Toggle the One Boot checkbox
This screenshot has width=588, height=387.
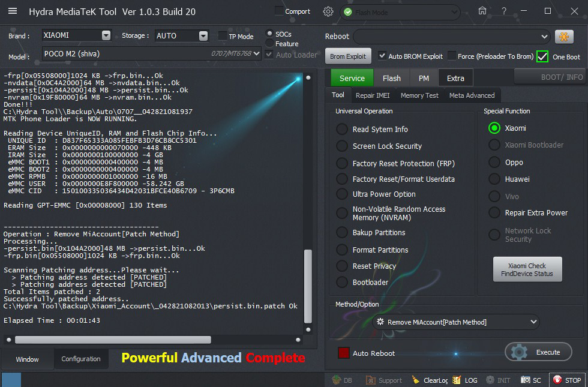pos(542,56)
